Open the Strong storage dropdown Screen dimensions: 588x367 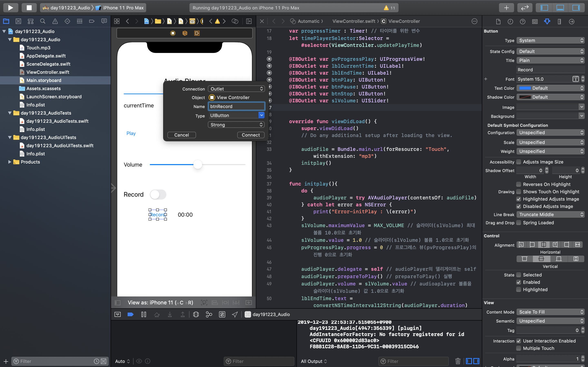(236, 125)
